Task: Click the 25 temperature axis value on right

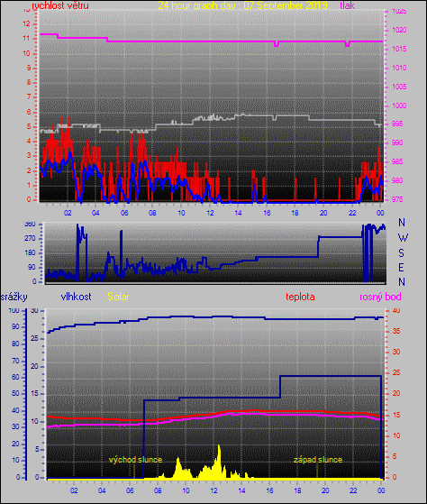Action: coord(396,373)
